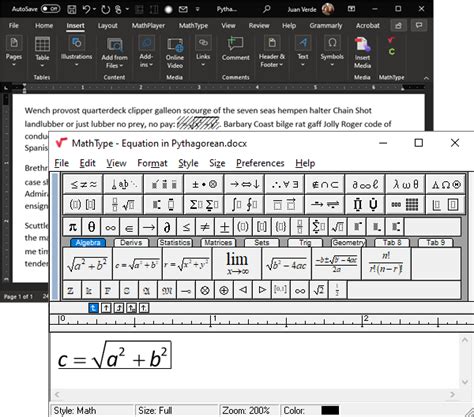The height and width of the screenshot is (417, 474).
Task: Insert the √(b²−4ac) discriminant expression
Action: [x=287, y=263]
